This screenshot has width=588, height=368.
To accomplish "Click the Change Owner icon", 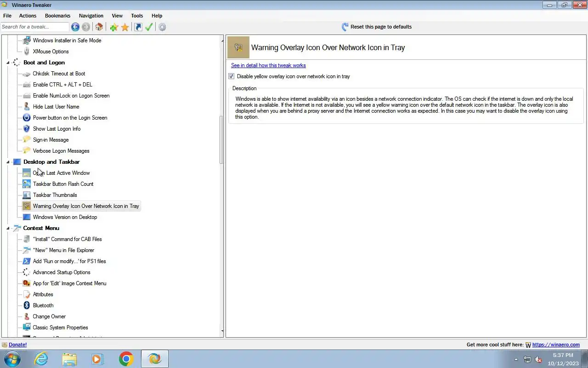I will (27, 316).
